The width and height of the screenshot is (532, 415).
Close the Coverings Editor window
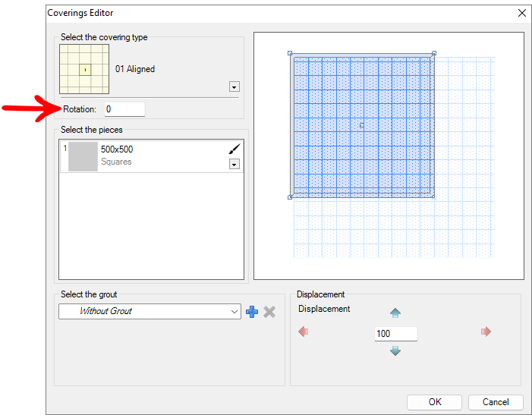[522, 13]
